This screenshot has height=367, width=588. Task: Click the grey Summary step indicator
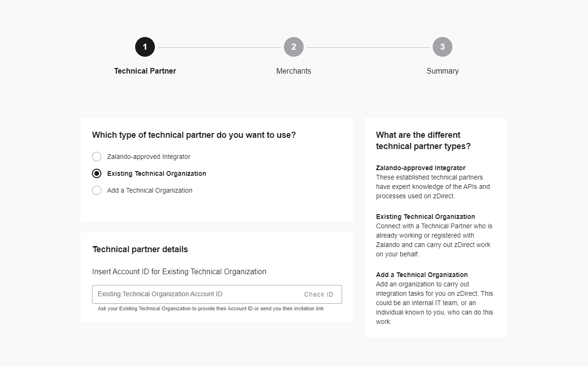443,47
